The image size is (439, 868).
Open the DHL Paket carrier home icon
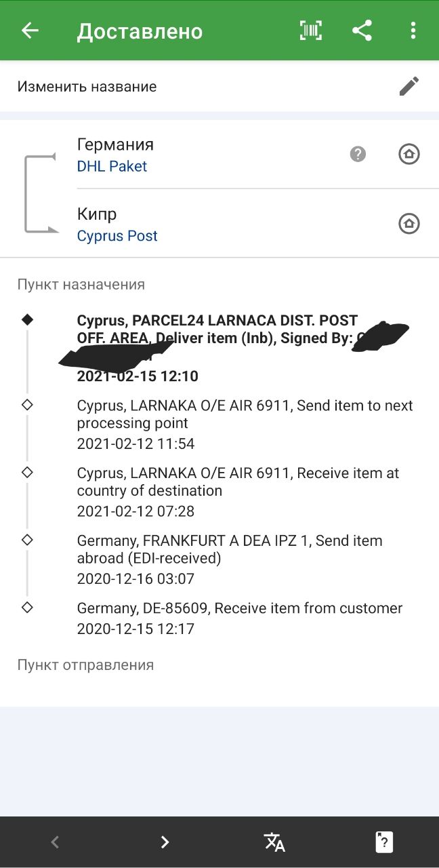(x=409, y=155)
